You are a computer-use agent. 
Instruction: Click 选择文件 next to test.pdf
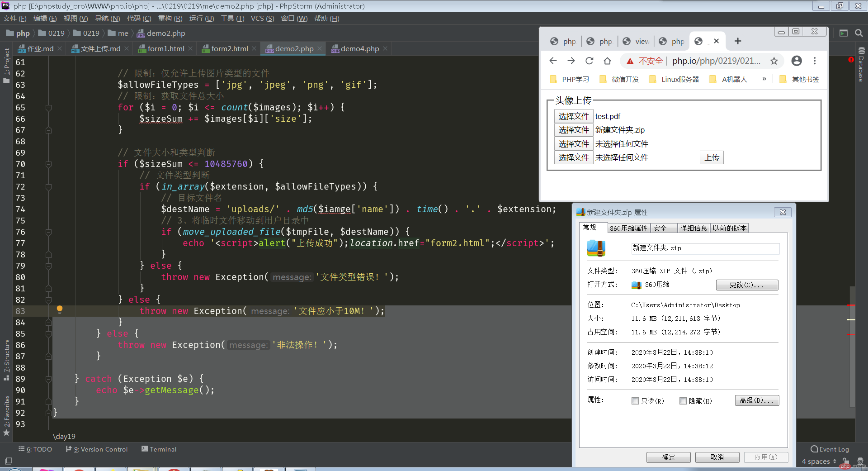point(574,116)
